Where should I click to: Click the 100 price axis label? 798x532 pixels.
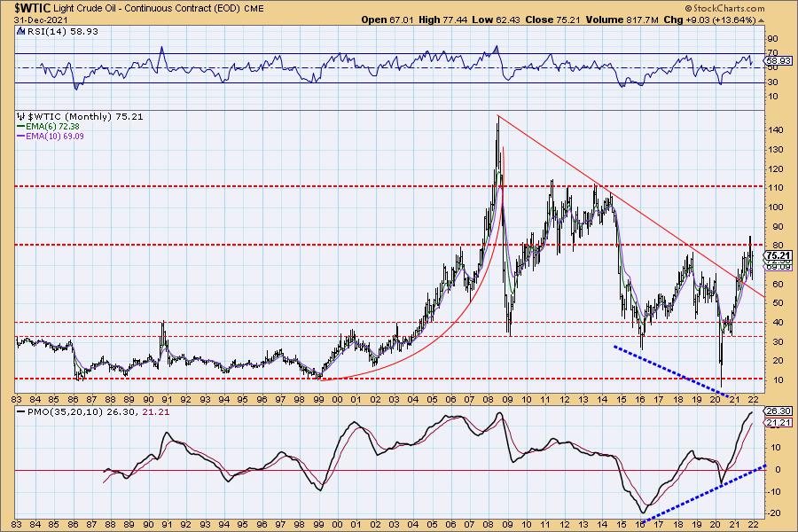775,207
